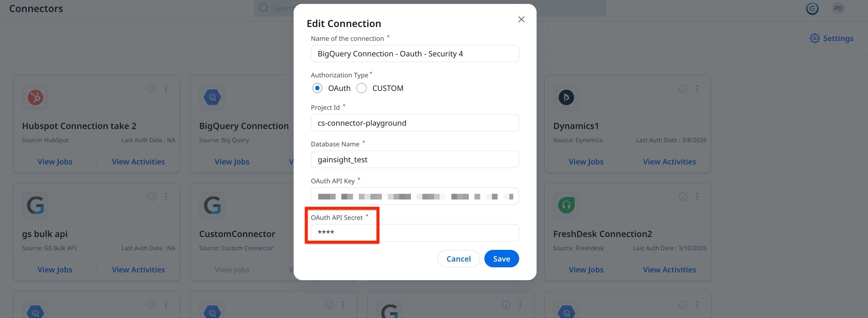Open info icon on Hubspot Connection card
The height and width of the screenshot is (318, 868).
(152, 89)
